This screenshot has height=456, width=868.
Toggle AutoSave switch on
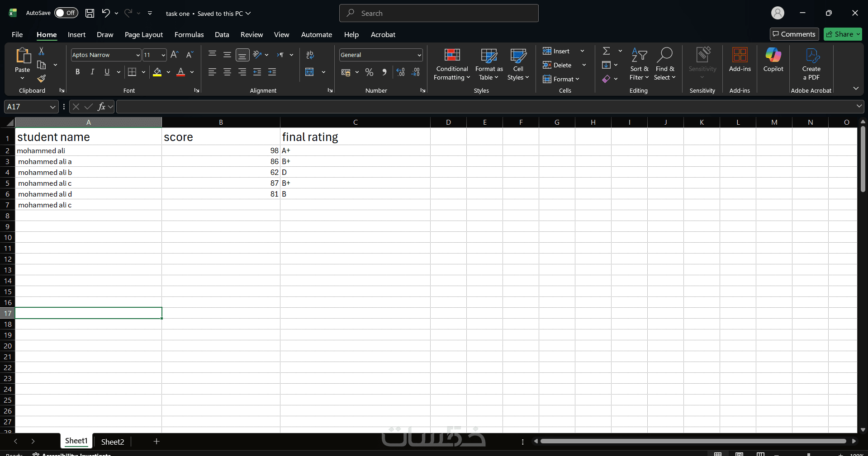click(66, 13)
